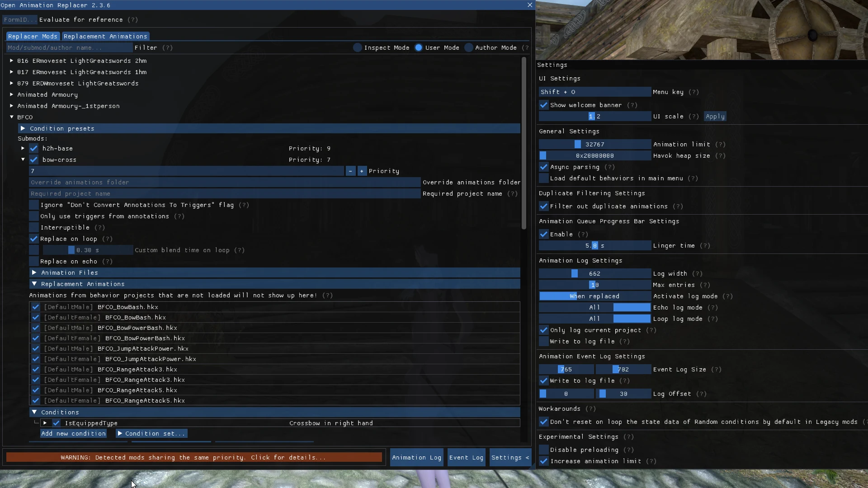Viewport: 868px width, 488px height.
Task: Close the Open Animation Replacer window
Action: coord(530,5)
